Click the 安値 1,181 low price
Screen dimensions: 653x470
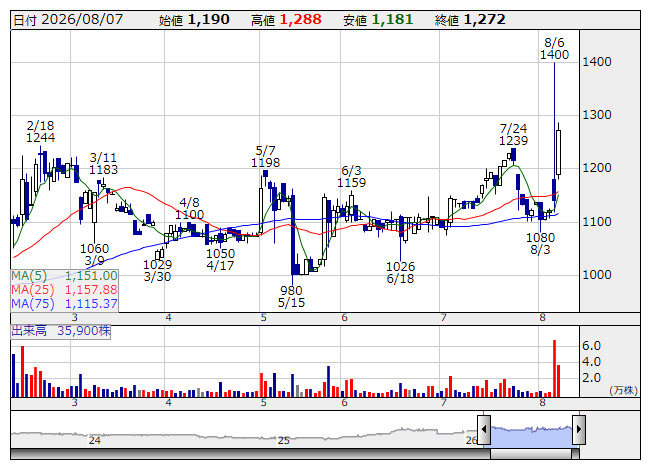point(378,20)
